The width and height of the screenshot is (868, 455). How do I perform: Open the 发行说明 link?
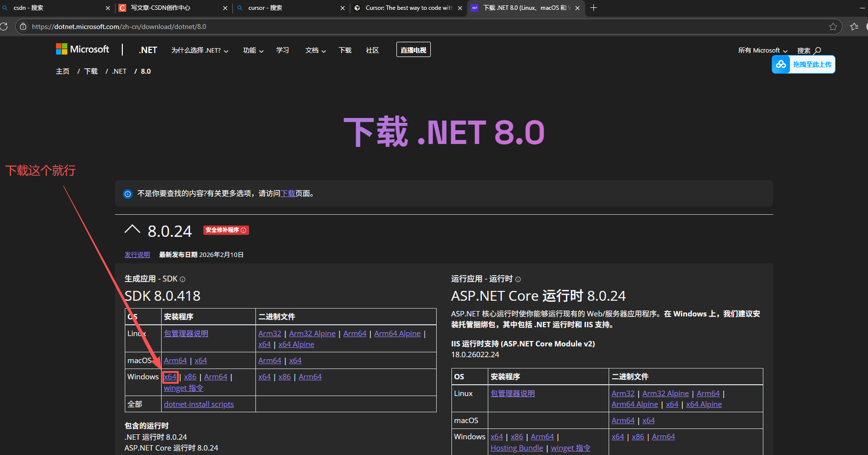[x=137, y=255]
